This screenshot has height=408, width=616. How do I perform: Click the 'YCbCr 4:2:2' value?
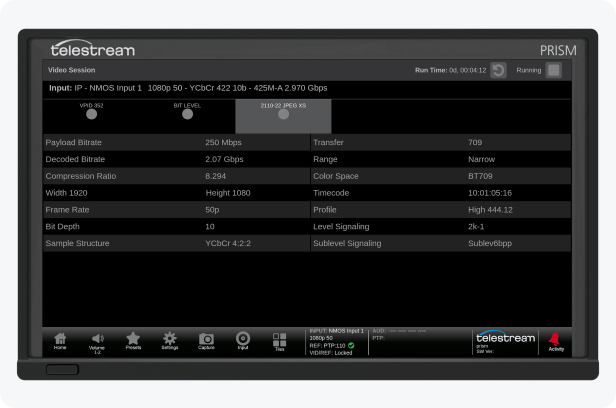[228, 243]
